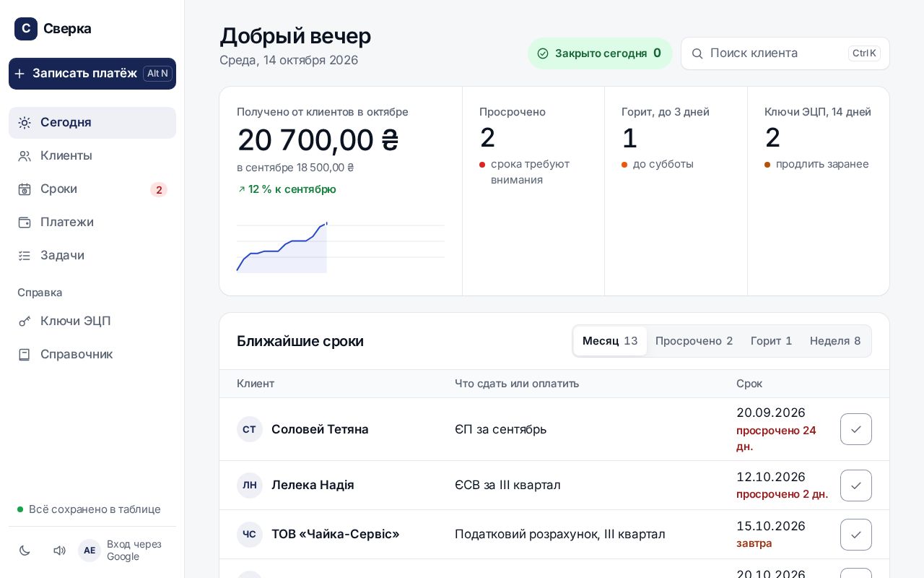Click the 12 % к сентябрю trend

pyautogui.click(x=287, y=189)
